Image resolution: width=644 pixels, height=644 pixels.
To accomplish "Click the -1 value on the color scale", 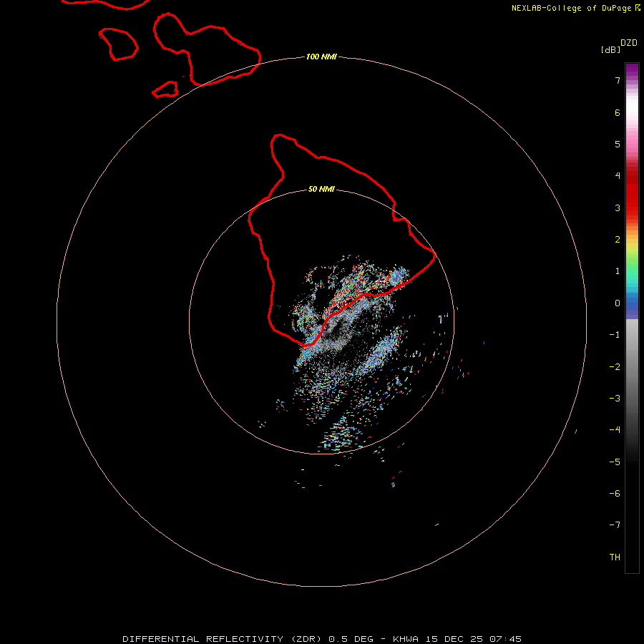I will click(615, 335).
